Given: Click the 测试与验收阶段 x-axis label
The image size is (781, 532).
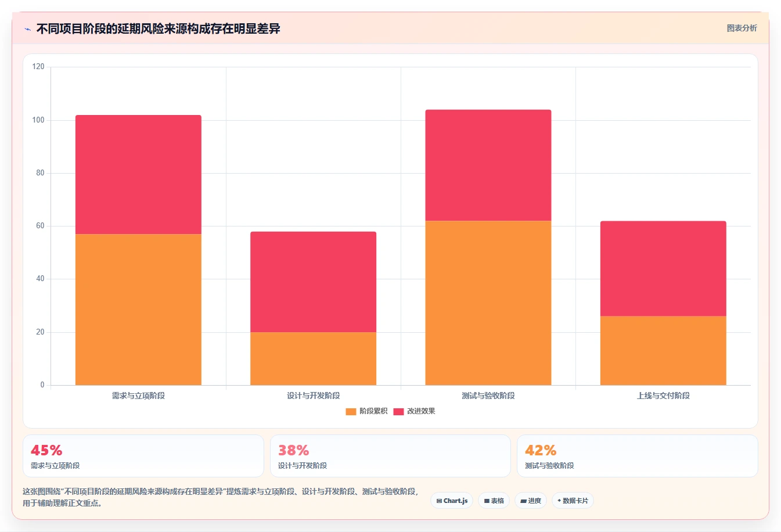Looking at the screenshot, I should (x=488, y=396).
